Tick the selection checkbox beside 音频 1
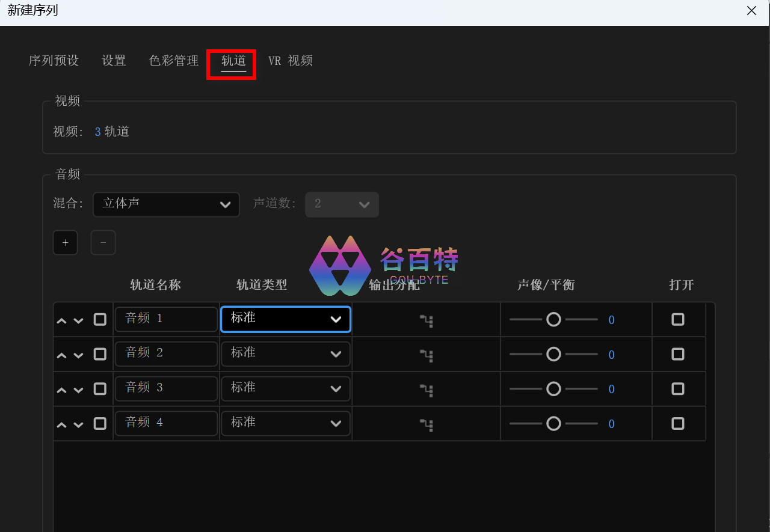Viewport: 770px width, 532px height. [100, 319]
